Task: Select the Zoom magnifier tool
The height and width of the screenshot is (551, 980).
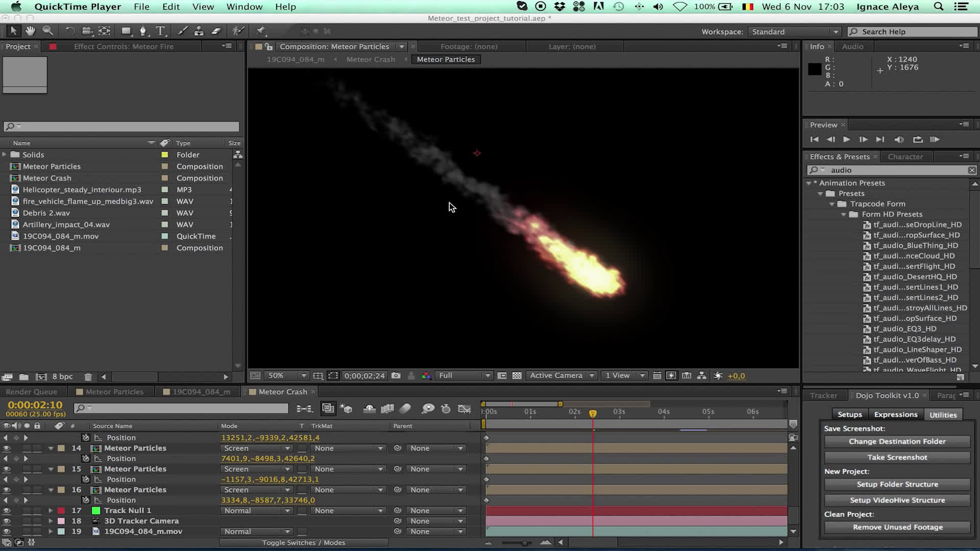Action: point(47,31)
